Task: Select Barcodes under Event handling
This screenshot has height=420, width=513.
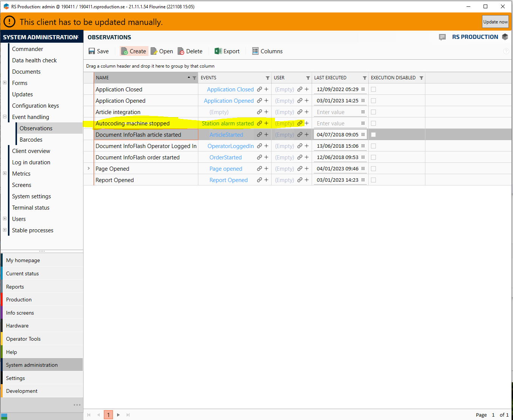Action: 31,140
